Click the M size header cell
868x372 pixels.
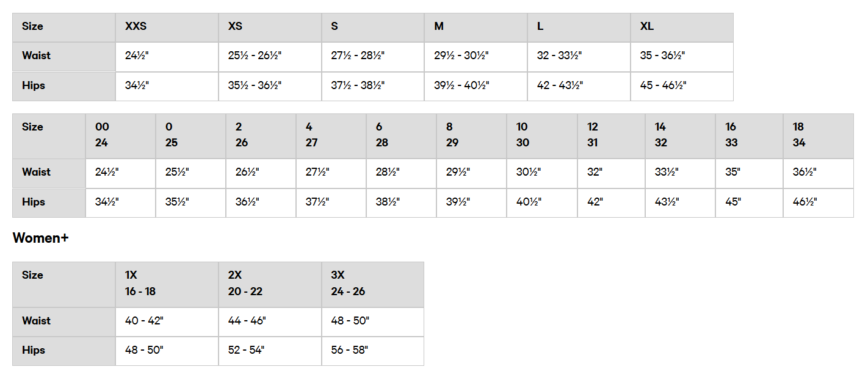pos(476,27)
